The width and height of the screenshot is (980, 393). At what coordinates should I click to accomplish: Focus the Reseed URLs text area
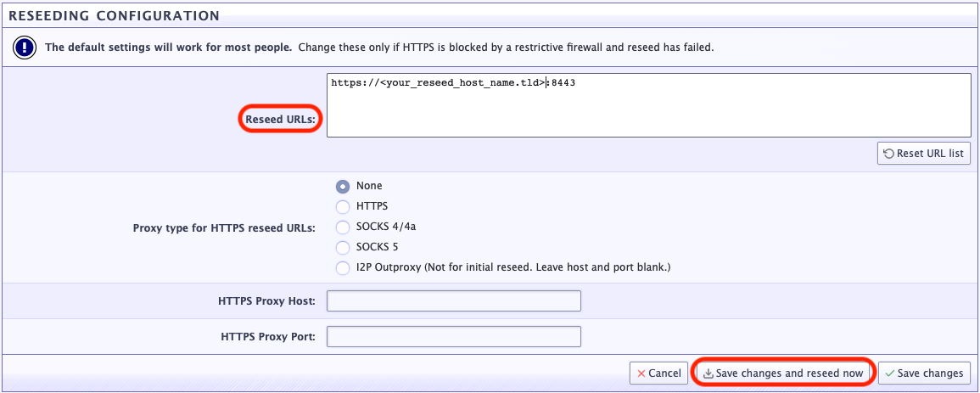pos(648,105)
